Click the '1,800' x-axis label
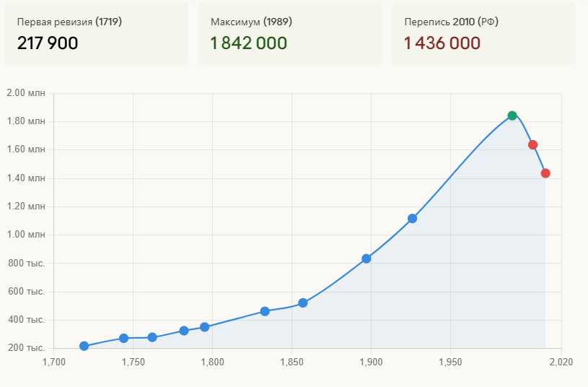588x387 pixels. point(213,362)
